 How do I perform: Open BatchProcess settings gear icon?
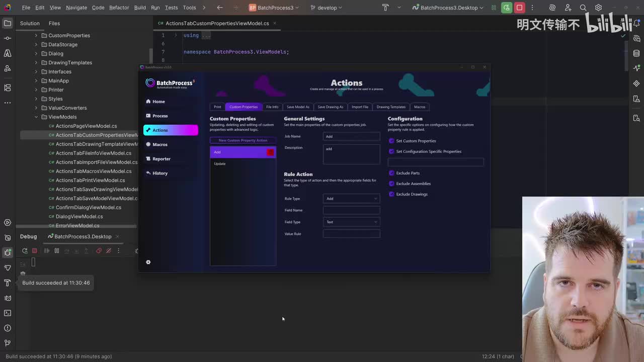148,262
